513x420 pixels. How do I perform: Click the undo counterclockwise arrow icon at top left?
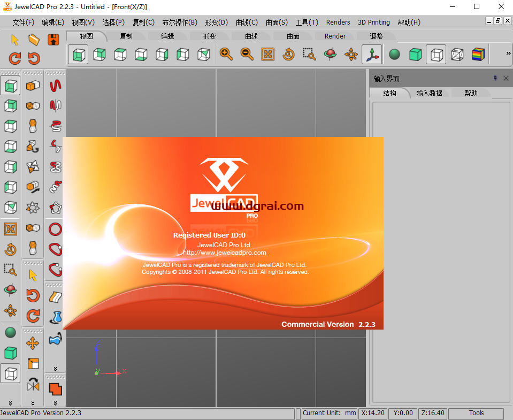pos(34,59)
